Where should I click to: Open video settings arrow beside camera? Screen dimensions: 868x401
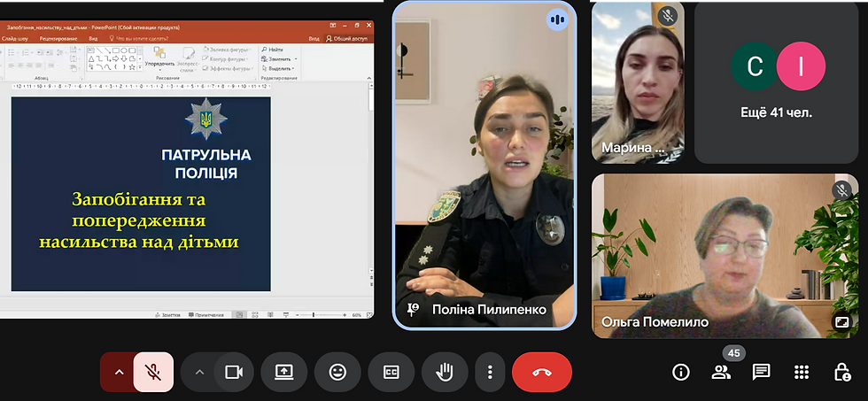pyautogui.click(x=199, y=373)
